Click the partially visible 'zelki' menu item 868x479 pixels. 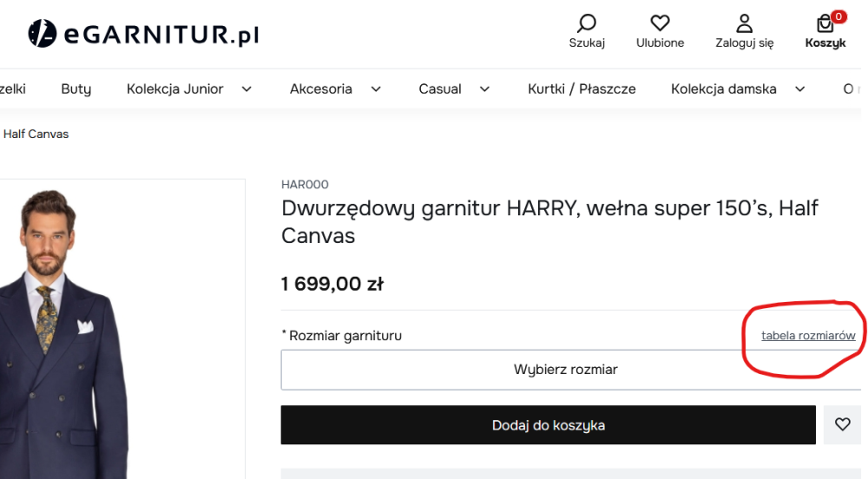(x=13, y=89)
